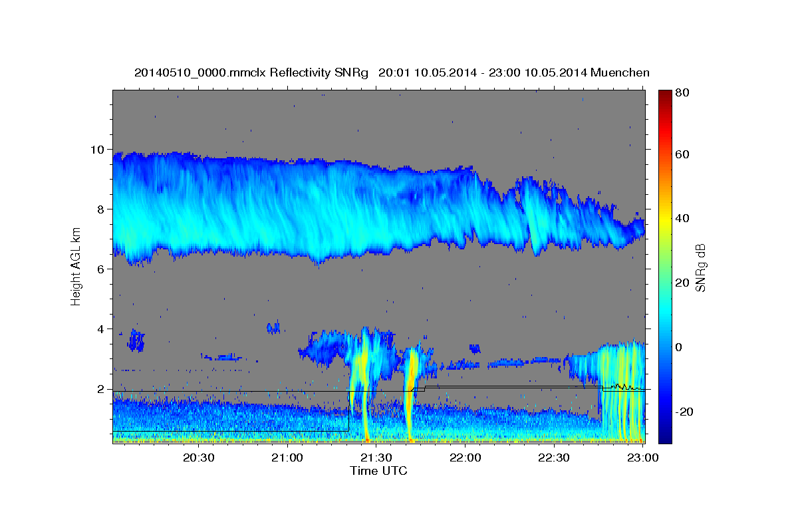Viewport: 798px width, 532px height.
Task: Click the dark blue bottom of colorbar
Action: 664,438
